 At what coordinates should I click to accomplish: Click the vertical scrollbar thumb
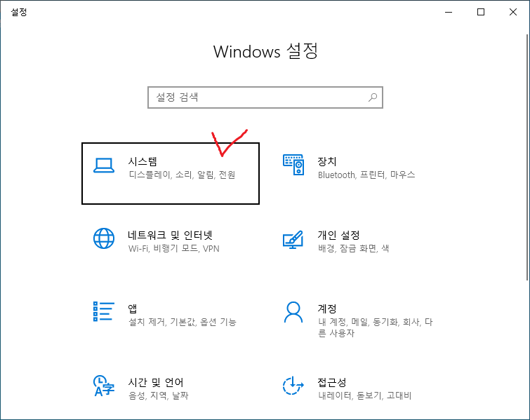[x=527, y=157]
